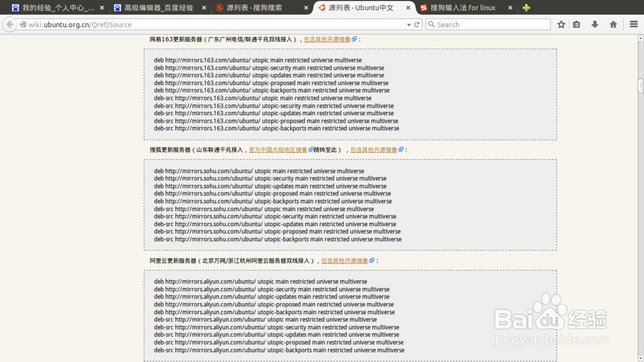Close the 源列表 - Ubuntu中文 tab
This screenshot has height=362, width=644.
(408, 8)
